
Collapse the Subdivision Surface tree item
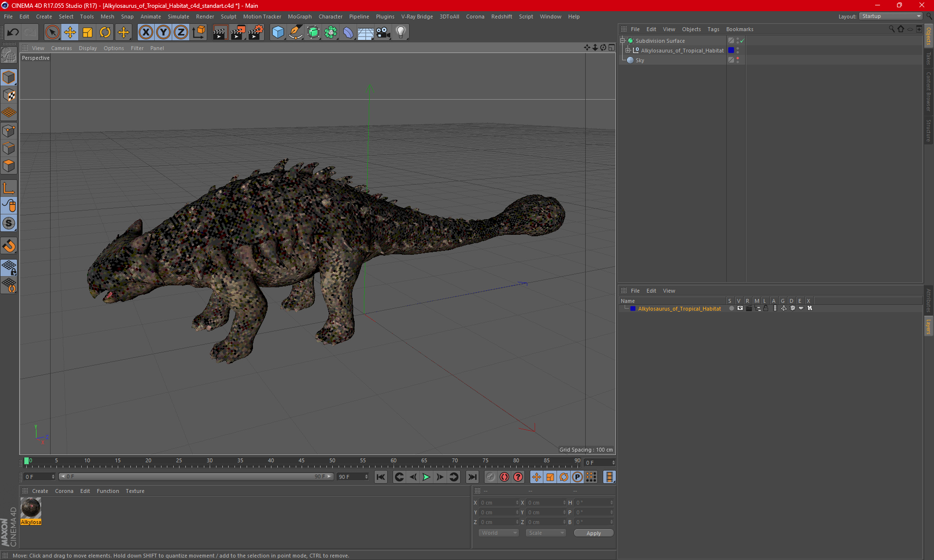click(622, 41)
